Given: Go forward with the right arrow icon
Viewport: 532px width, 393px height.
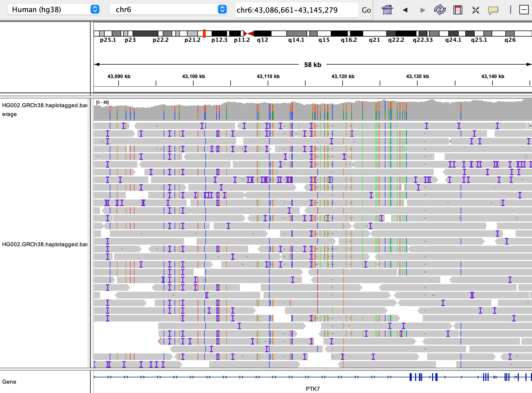Looking at the screenshot, I should (422, 10).
